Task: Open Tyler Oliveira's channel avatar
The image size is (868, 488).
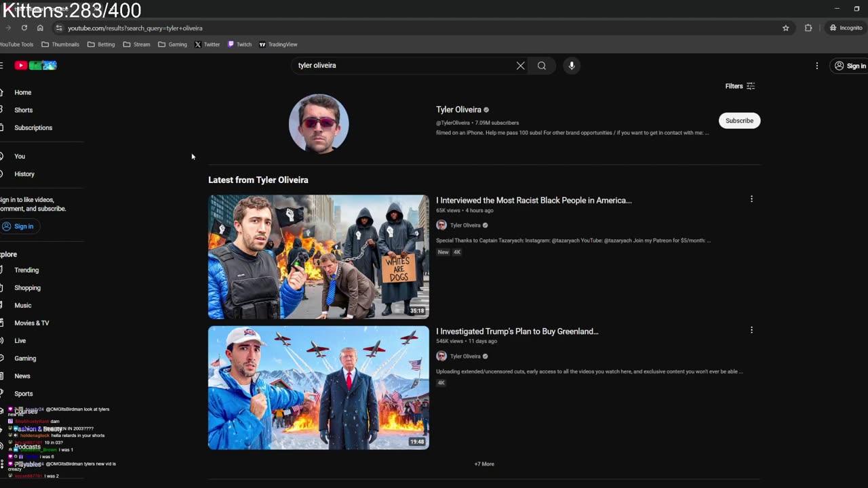Action: tap(319, 123)
